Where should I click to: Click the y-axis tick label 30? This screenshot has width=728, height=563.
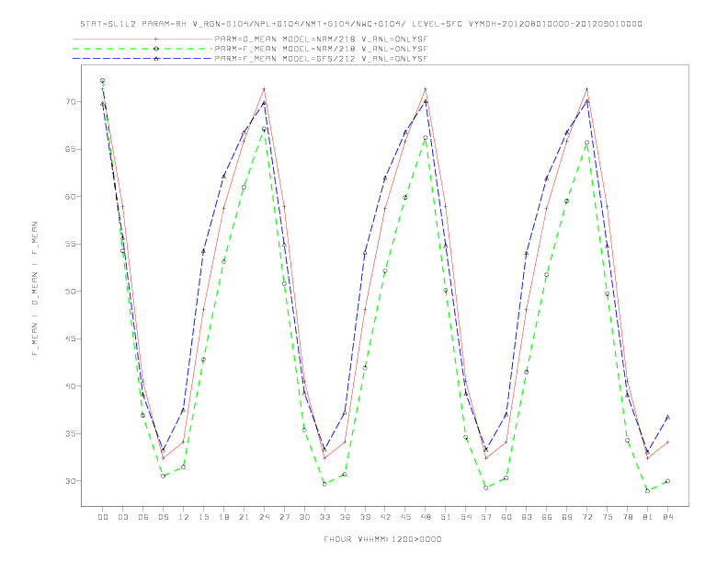(71, 481)
